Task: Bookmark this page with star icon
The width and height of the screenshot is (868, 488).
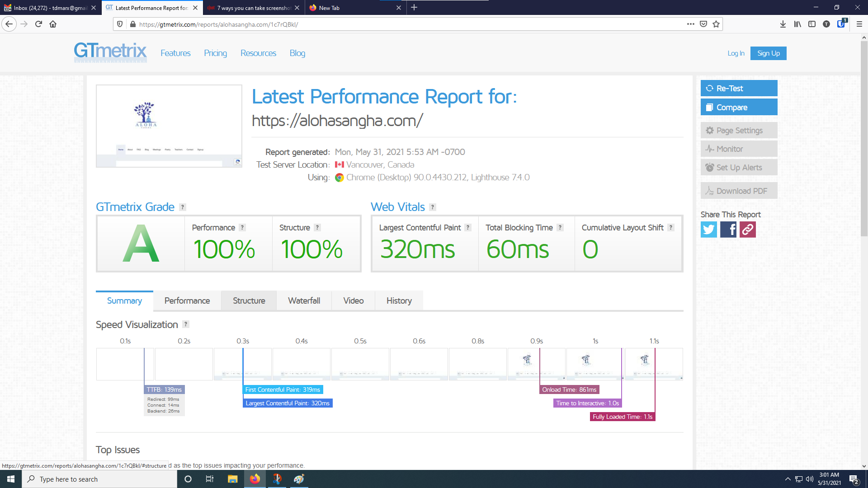Action: [x=716, y=24]
